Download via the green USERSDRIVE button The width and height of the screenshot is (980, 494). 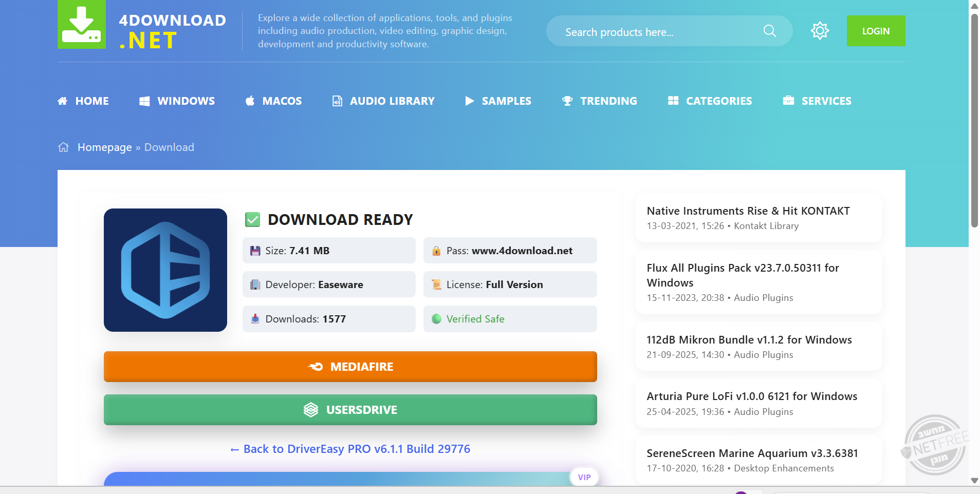coord(350,410)
